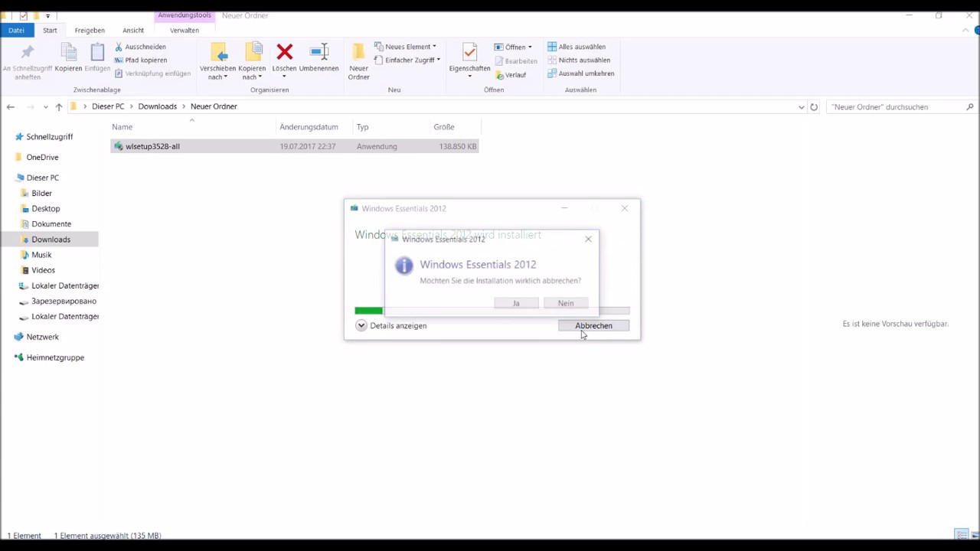The width and height of the screenshot is (980, 551).
Task: Click Pfad kopieren in ribbon
Action: click(x=141, y=60)
